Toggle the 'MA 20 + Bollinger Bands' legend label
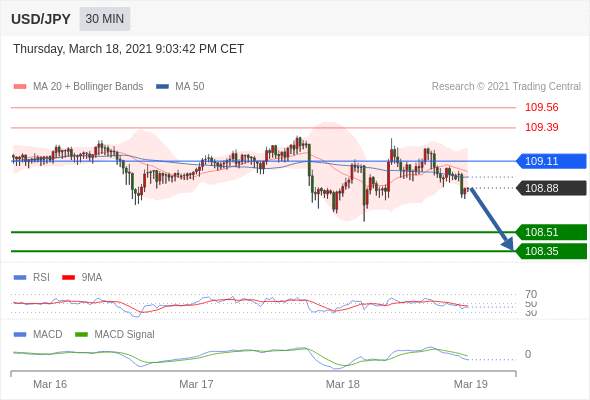This screenshot has height=400, width=590. click(88, 87)
